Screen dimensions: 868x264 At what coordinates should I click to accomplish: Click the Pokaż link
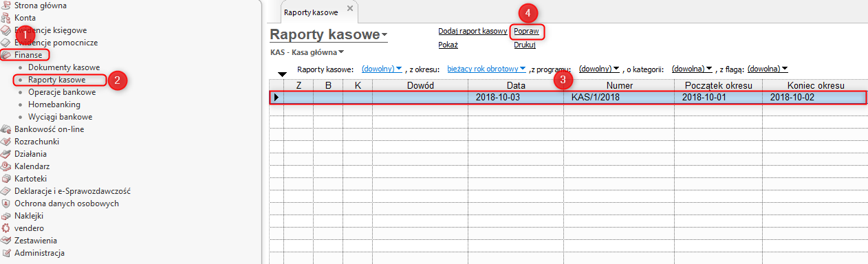(448, 45)
